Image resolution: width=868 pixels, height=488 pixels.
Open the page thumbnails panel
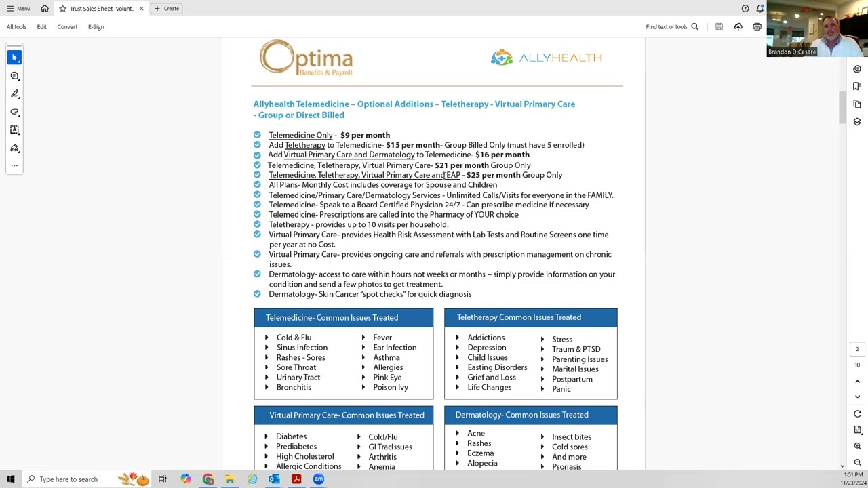click(x=857, y=104)
